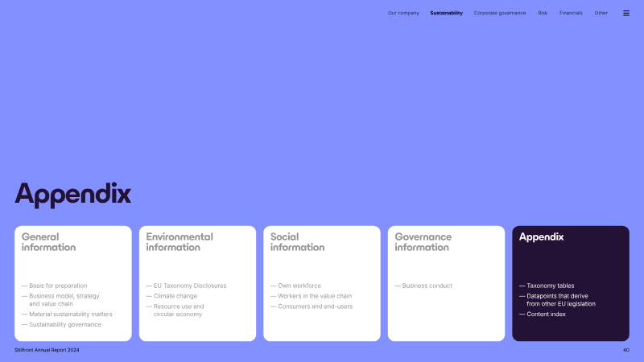Open Business model, strategy and value chain
The height and width of the screenshot is (362, 644).
64,300
